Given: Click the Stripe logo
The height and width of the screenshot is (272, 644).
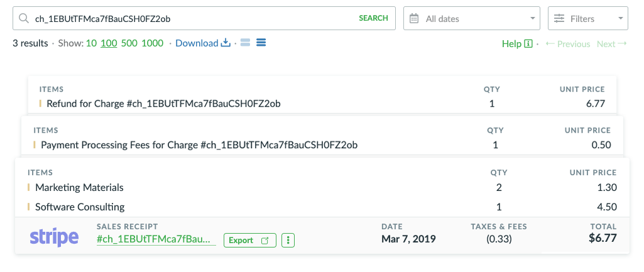Looking at the screenshot, I should click(x=54, y=237).
